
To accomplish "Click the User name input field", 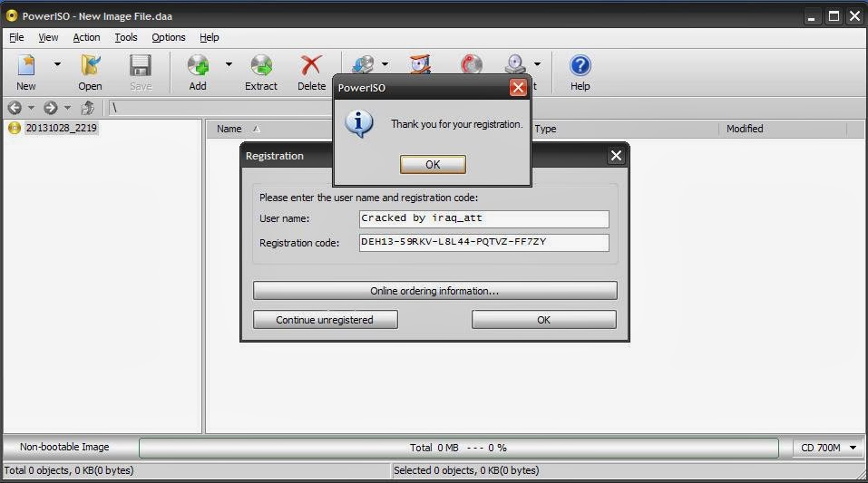I will [483, 218].
